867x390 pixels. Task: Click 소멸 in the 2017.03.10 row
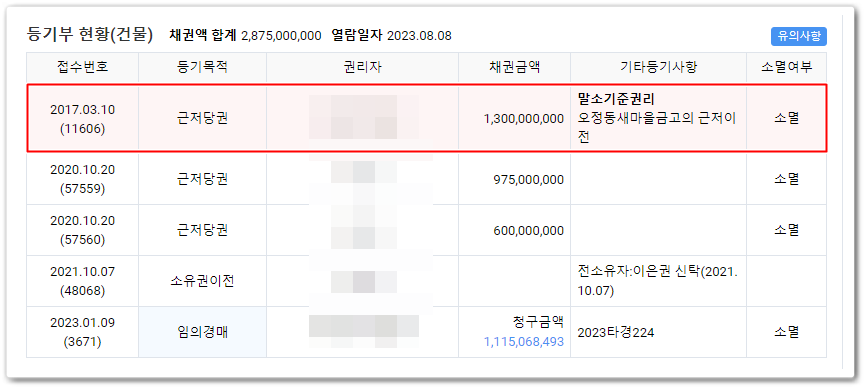[786, 119]
